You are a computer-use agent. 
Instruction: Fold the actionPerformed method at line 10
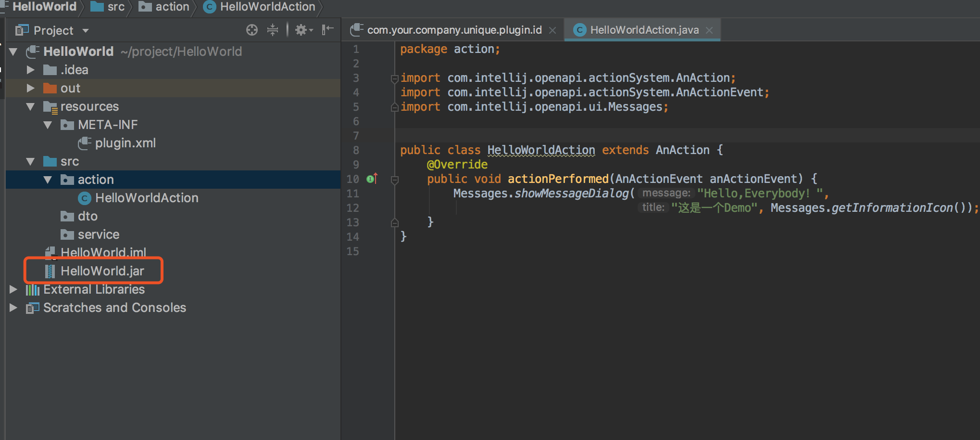(395, 180)
